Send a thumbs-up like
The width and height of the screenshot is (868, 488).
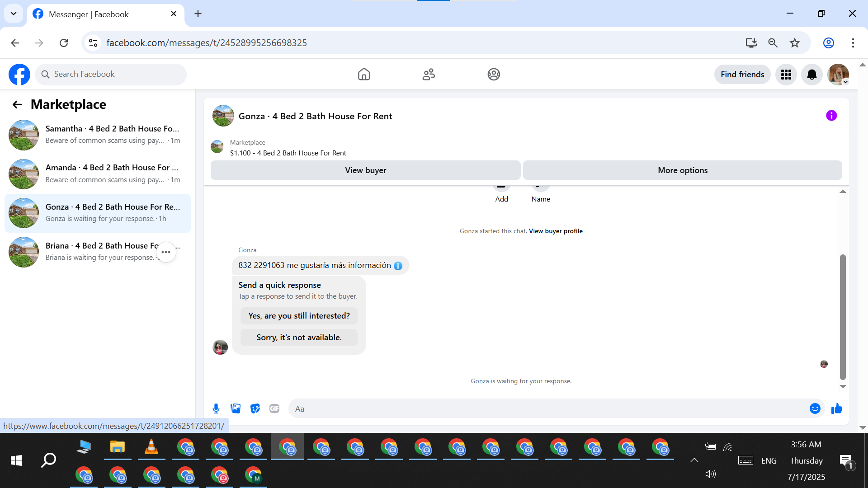pyautogui.click(x=837, y=408)
